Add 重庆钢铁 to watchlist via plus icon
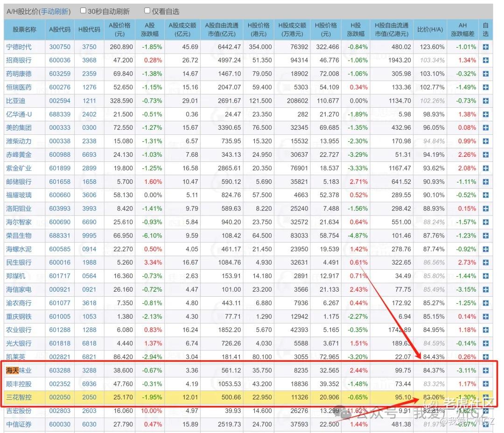 click(x=485, y=317)
